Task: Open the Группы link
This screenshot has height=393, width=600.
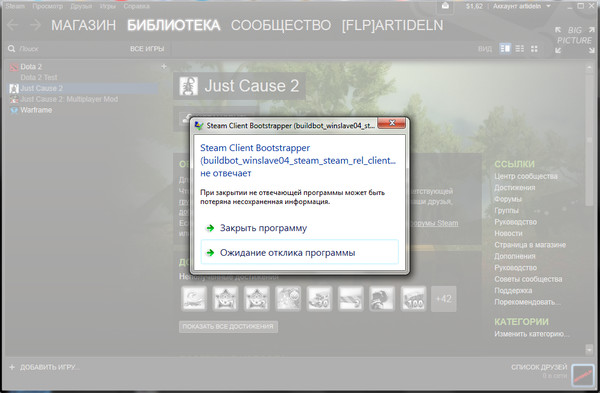Action: [506, 210]
